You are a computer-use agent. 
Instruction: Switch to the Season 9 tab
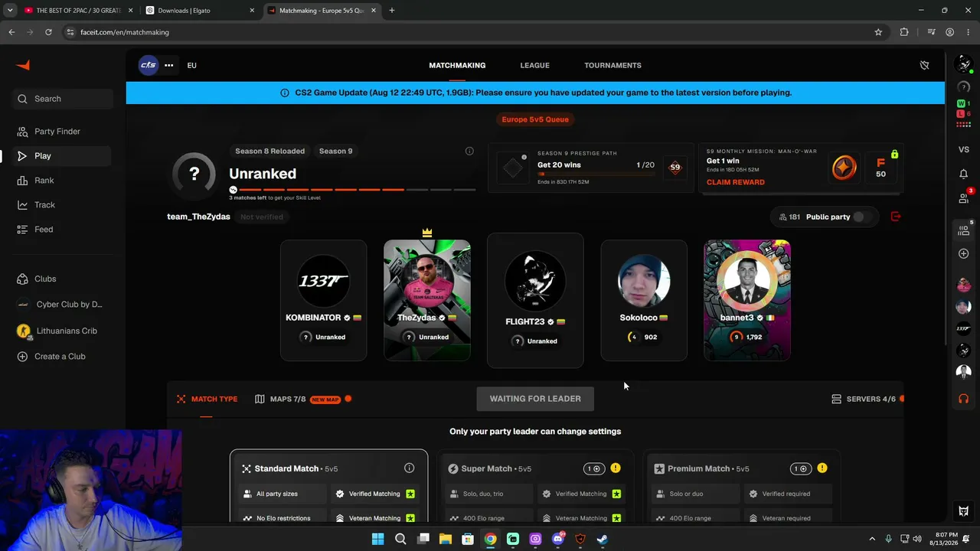pyautogui.click(x=335, y=151)
